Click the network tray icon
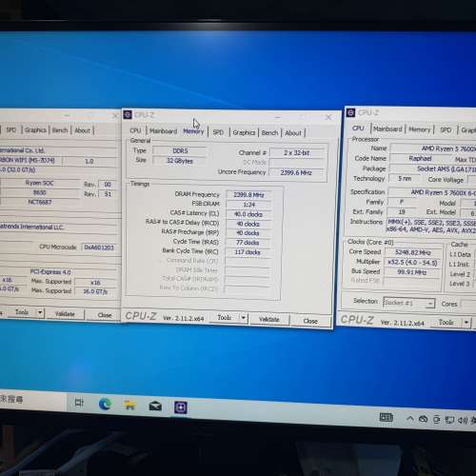The image size is (476, 476). click(x=449, y=420)
